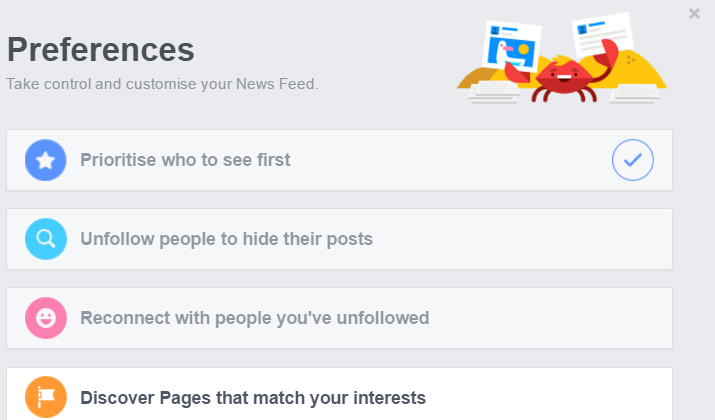The image size is (715, 420).
Task: Click the Preferences heading
Action: point(101,50)
